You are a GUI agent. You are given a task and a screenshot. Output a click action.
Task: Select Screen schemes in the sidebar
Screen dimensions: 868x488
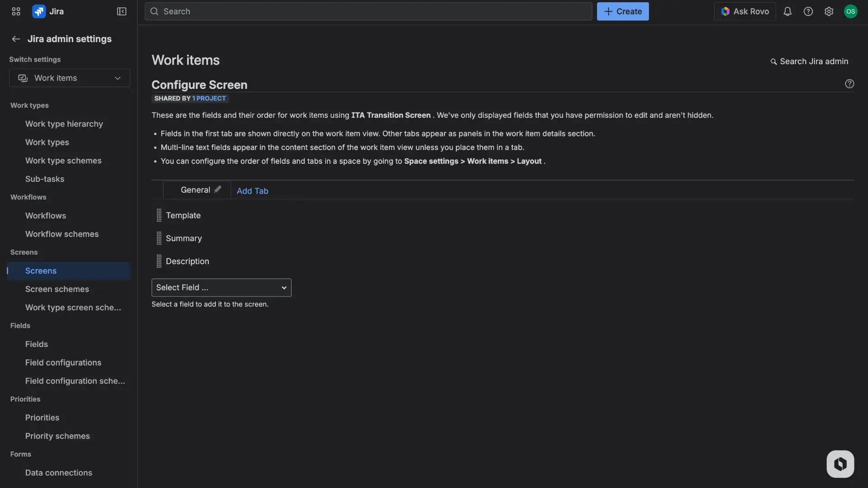point(57,289)
